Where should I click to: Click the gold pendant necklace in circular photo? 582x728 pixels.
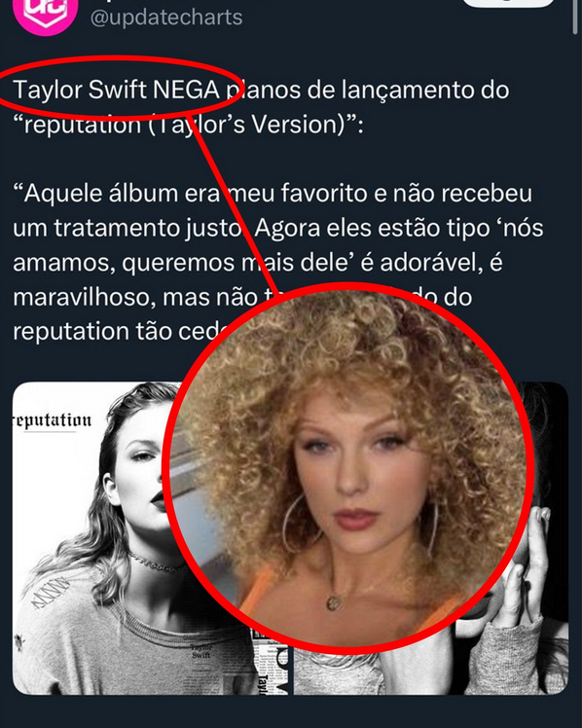coord(333,602)
